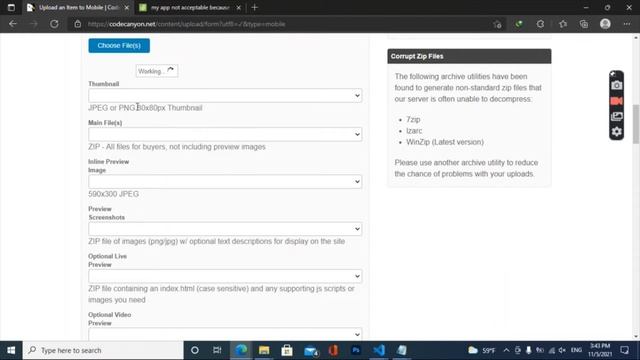Show hidden system tray icons
Viewport: 640px width, 360px height.
506,350
